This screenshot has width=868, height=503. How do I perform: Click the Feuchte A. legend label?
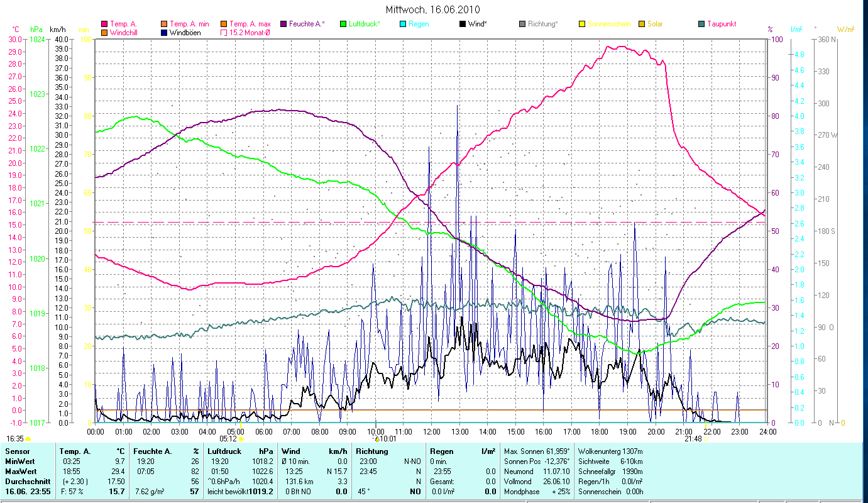[x=307, y=24]
